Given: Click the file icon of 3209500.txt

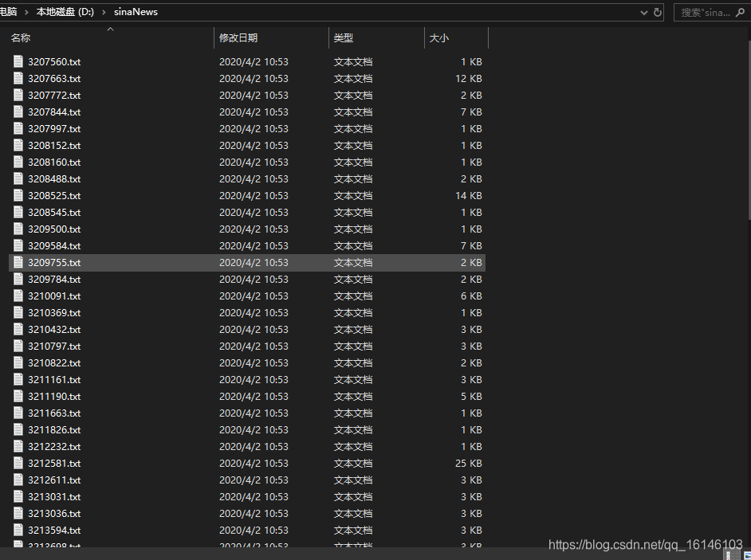Looking at the screenshot, I should pyautogui.click(x=18, y=229).
